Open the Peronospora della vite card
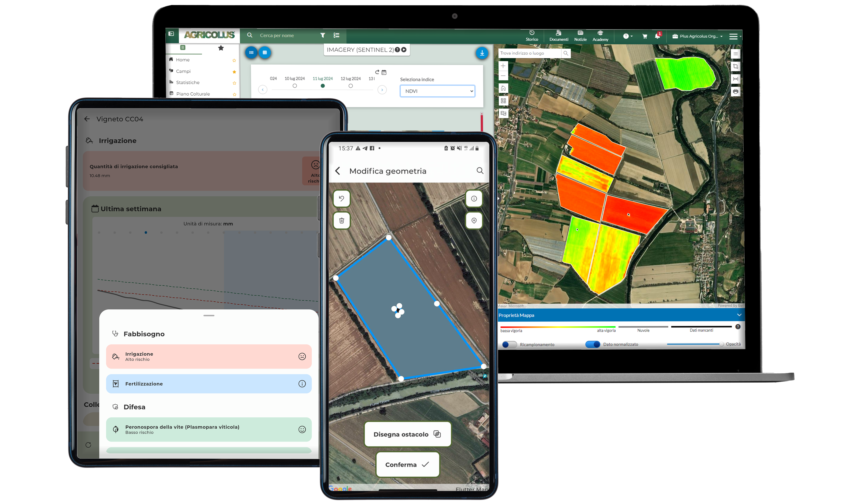The width and height of the screenshot is (853, 504). click(208, 430)
